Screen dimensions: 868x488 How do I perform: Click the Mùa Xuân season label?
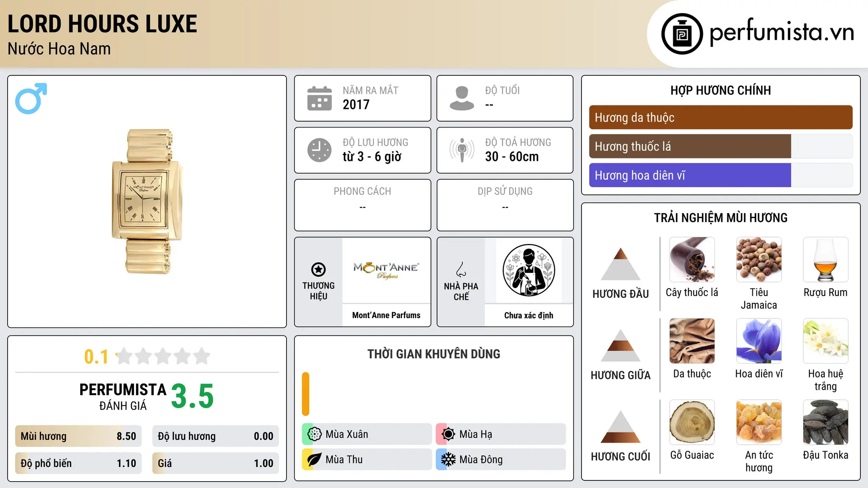[347, 434]
